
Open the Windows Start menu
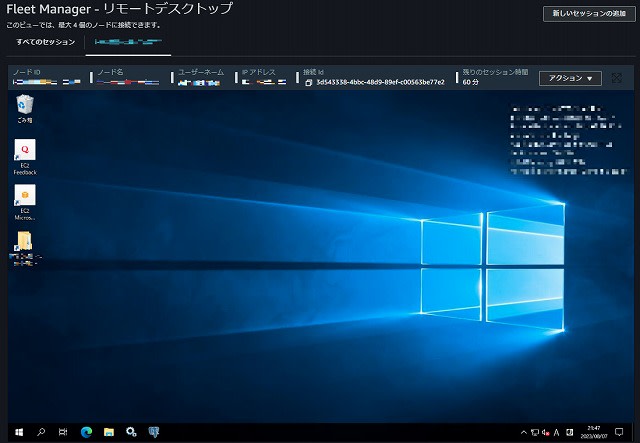pos(19,432)
